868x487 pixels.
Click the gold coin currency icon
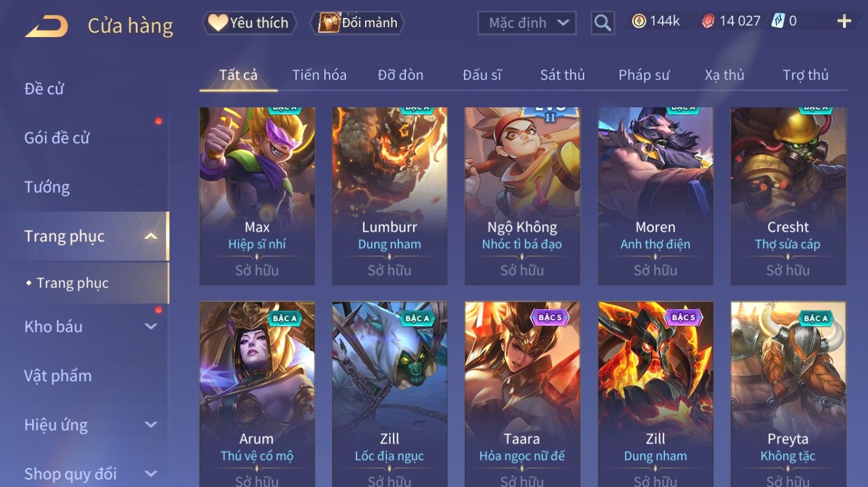coord(638,21)
